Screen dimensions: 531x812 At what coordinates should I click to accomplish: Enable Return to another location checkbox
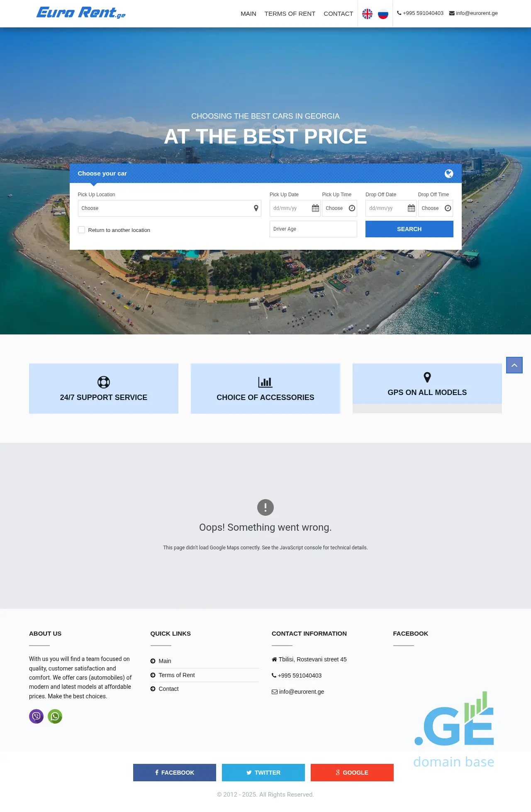[x=82, y=230]
